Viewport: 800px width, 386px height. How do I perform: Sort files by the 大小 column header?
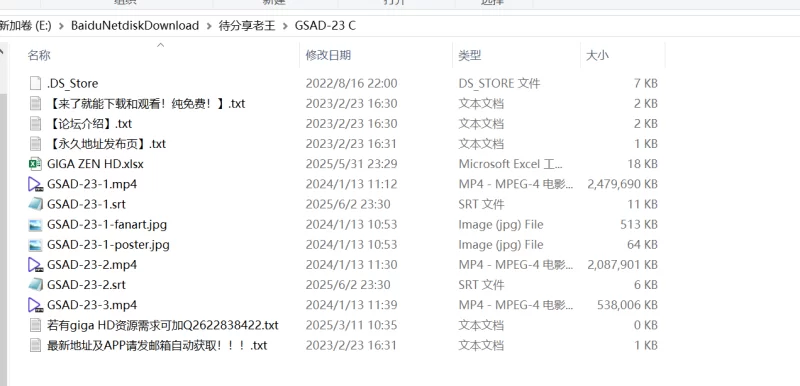coord(597,55)
